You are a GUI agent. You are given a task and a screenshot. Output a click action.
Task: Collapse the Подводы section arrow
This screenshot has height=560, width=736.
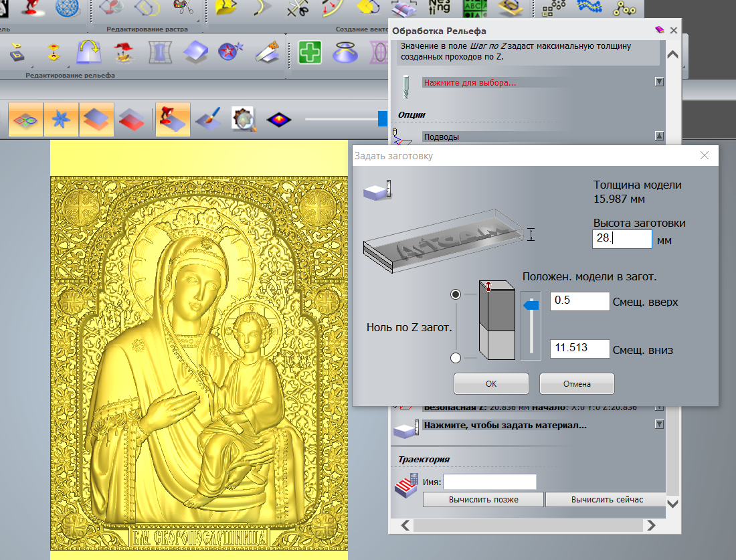click(660, 136)
